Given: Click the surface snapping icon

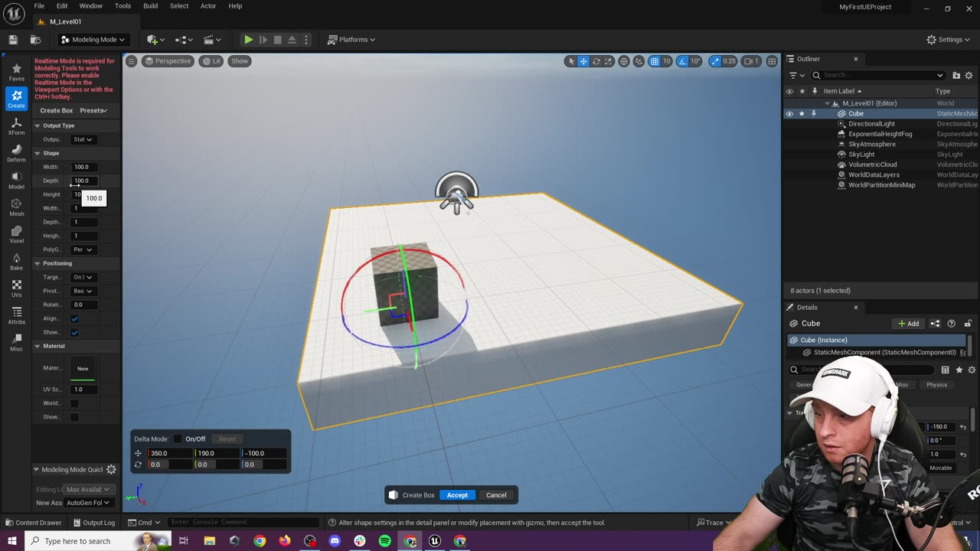Looking at the screenshot, I should [639, 61].
